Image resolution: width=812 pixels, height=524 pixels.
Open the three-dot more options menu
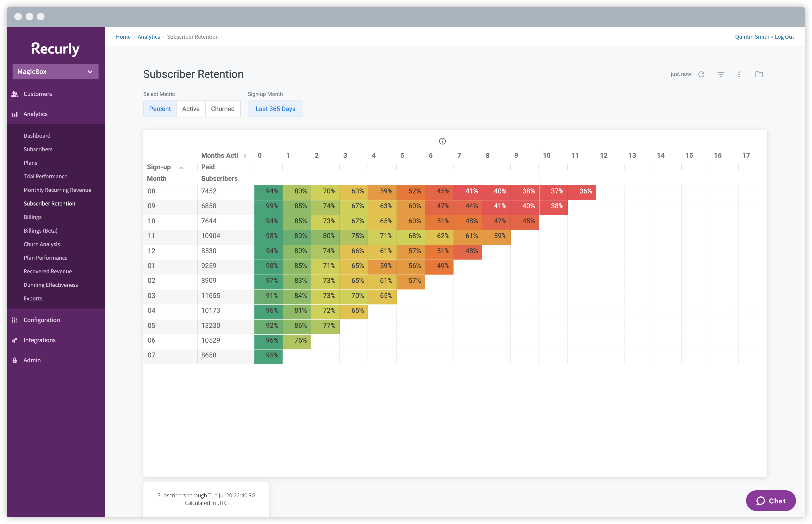(739, 74)
